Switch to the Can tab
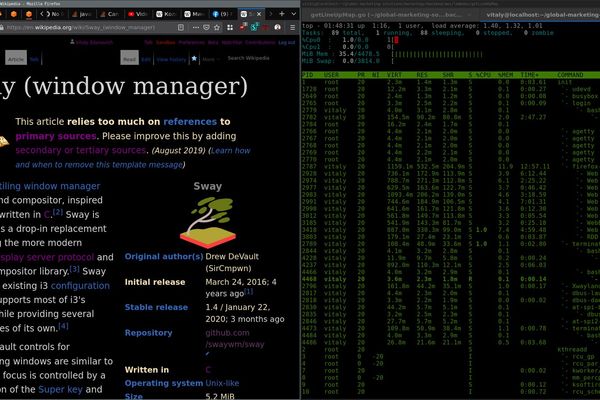Screen dimensions: 600x400 109,14
